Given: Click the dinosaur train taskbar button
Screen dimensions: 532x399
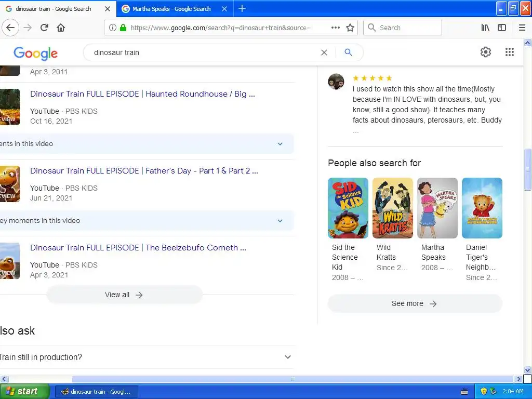Looking at the screenshot, I should click(x=96, y=392).
